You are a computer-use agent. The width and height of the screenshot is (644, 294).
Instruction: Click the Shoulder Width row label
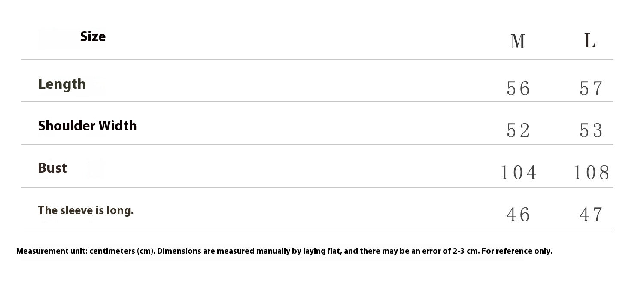87,126
